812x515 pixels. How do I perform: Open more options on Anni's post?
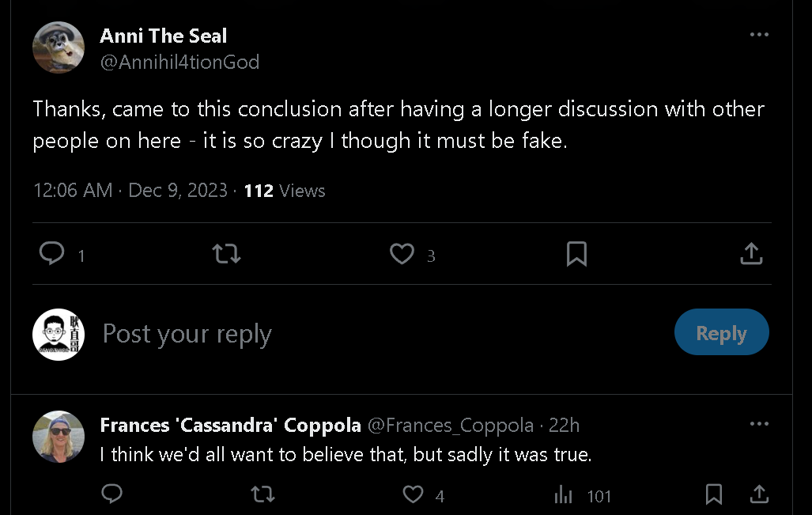point(759,35)
